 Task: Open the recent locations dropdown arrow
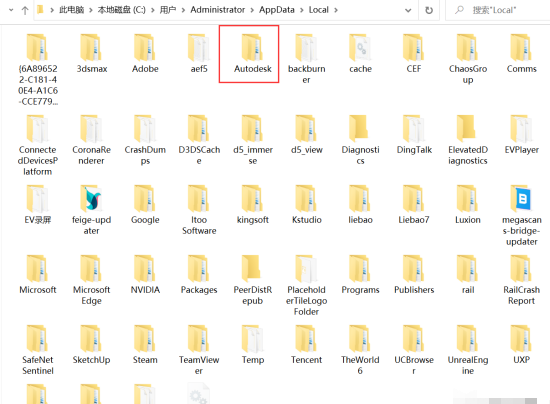click(11, 10)
